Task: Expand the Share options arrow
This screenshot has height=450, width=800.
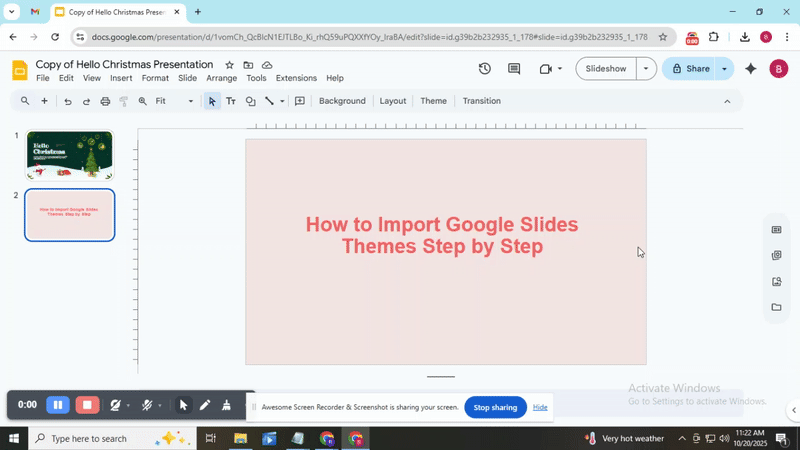Action: [x=724, y=69]
